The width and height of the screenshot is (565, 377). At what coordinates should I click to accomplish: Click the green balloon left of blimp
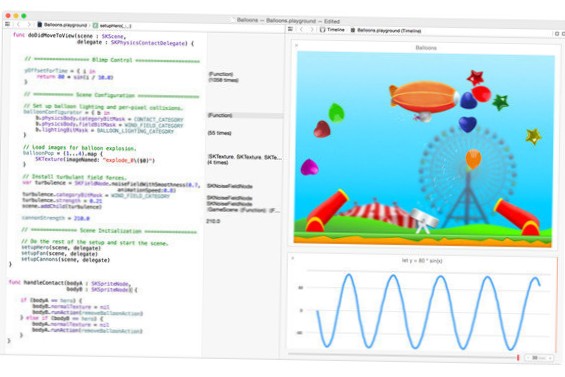pyautogui.click(x=336, y=113)
